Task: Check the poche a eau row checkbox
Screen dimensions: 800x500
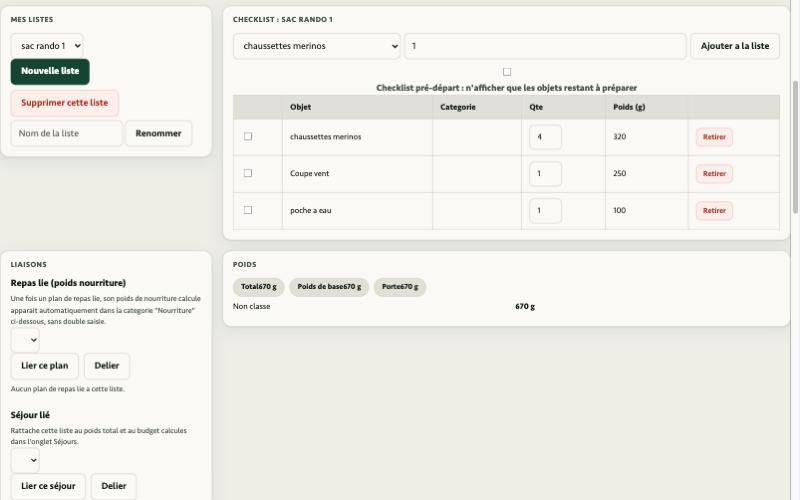Action: [x=248, y=210]
